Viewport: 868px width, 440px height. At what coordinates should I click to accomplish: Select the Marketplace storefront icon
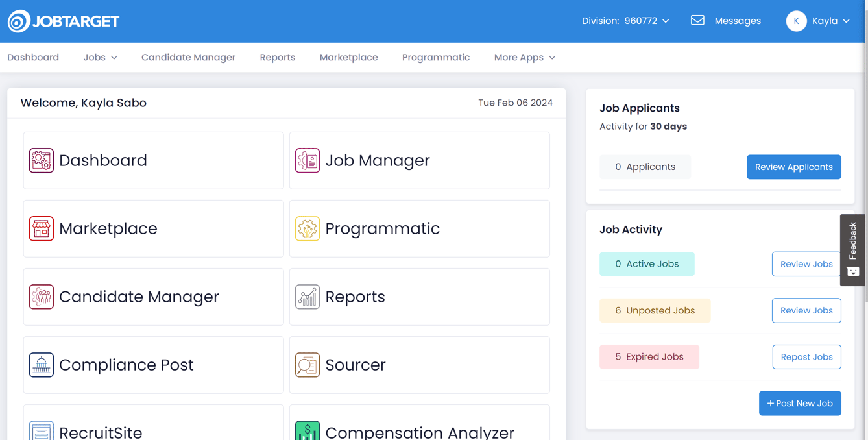tap(41, 228)
